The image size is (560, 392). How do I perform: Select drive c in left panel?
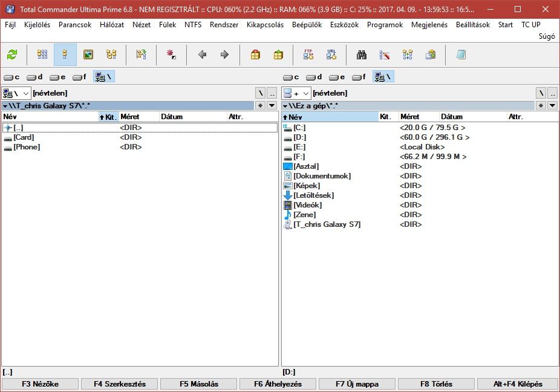coord(11,77)
